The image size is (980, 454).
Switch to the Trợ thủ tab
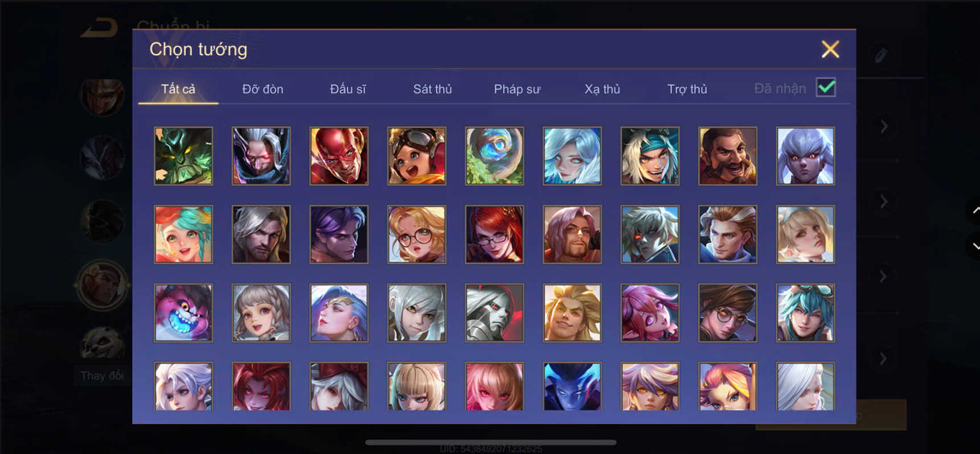click(687, 89)
